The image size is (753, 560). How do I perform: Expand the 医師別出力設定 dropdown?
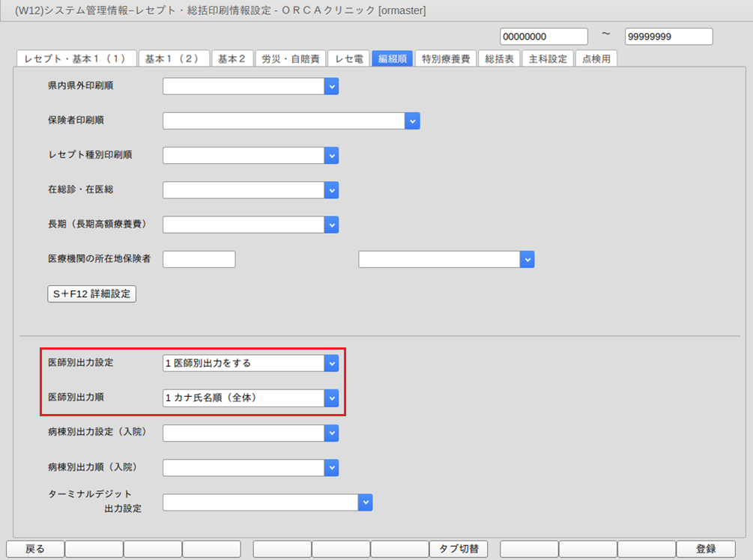coord(331,363)
